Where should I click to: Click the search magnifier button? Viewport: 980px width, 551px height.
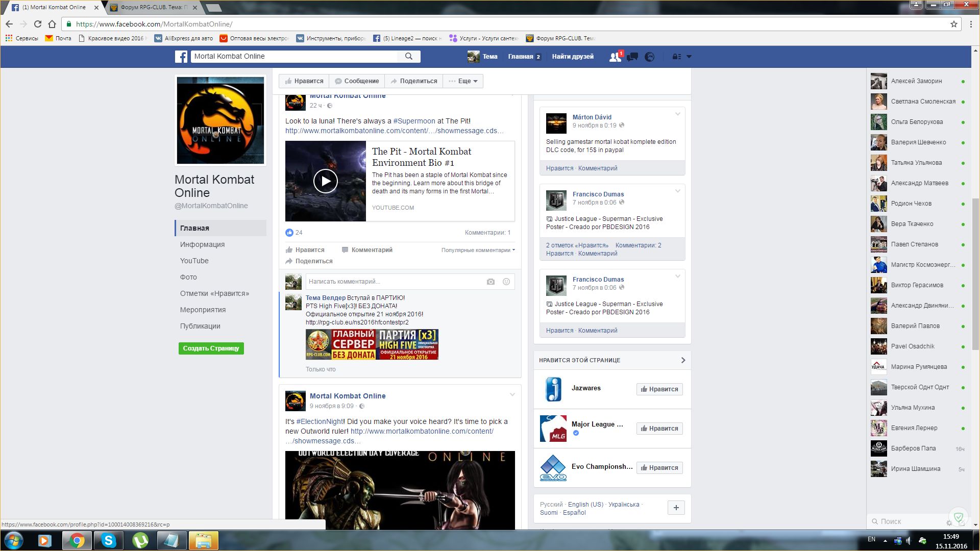click(x=409, y=57)
